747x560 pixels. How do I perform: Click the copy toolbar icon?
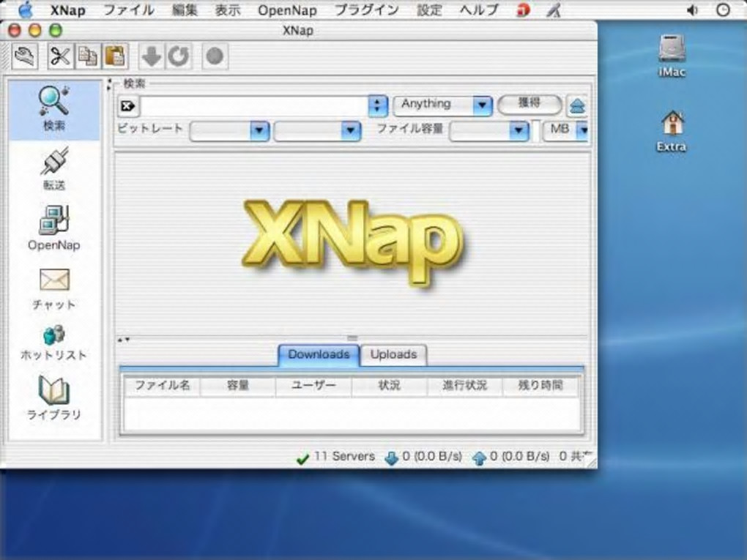pos(88,56)
